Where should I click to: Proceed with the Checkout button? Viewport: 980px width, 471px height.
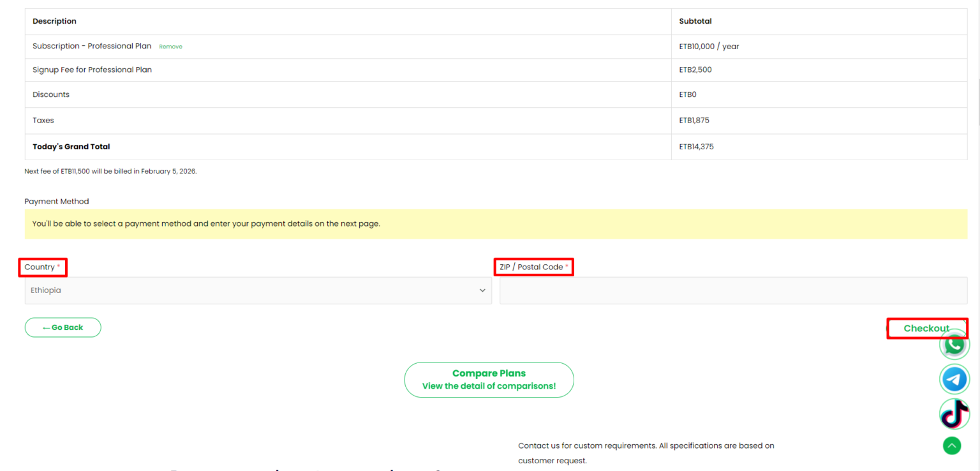[926, 328]
